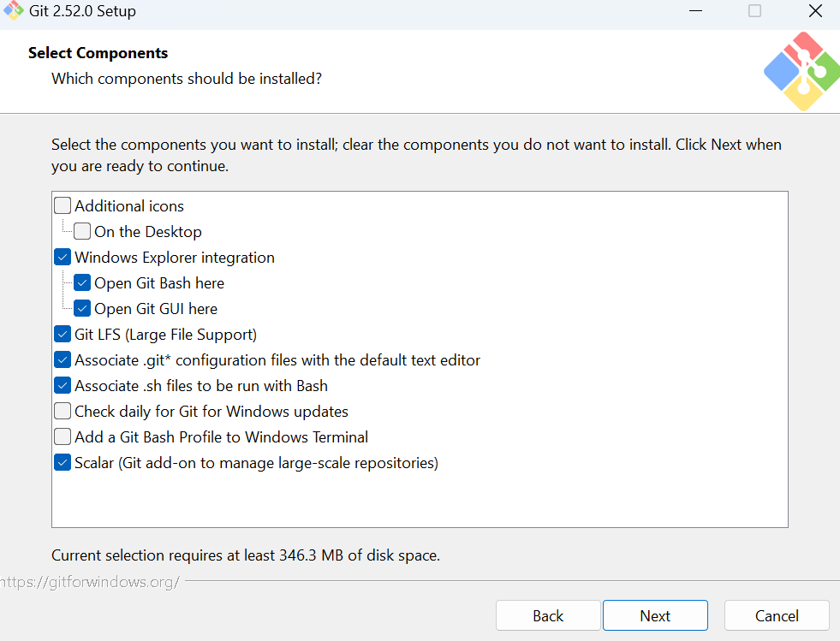Check the On the Desktop option

tap(82, 232)
